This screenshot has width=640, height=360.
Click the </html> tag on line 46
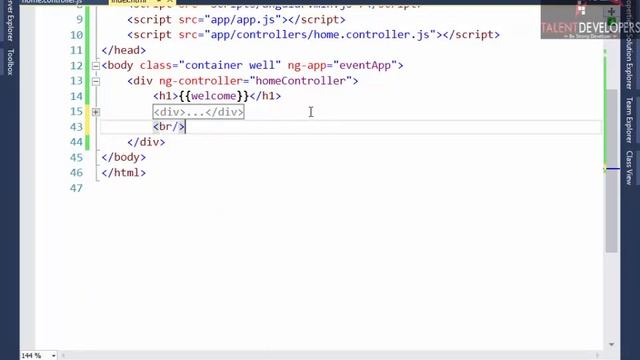124,173
